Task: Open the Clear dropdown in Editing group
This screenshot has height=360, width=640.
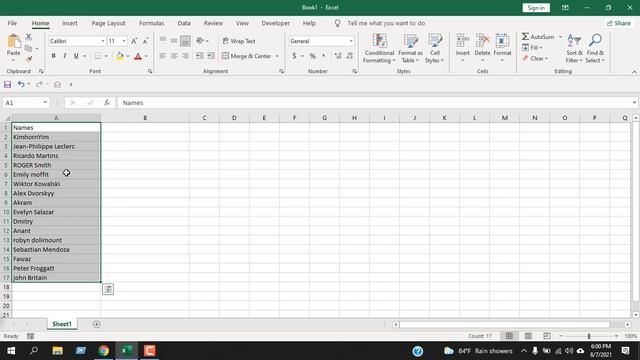Action: tap(535, 59)
